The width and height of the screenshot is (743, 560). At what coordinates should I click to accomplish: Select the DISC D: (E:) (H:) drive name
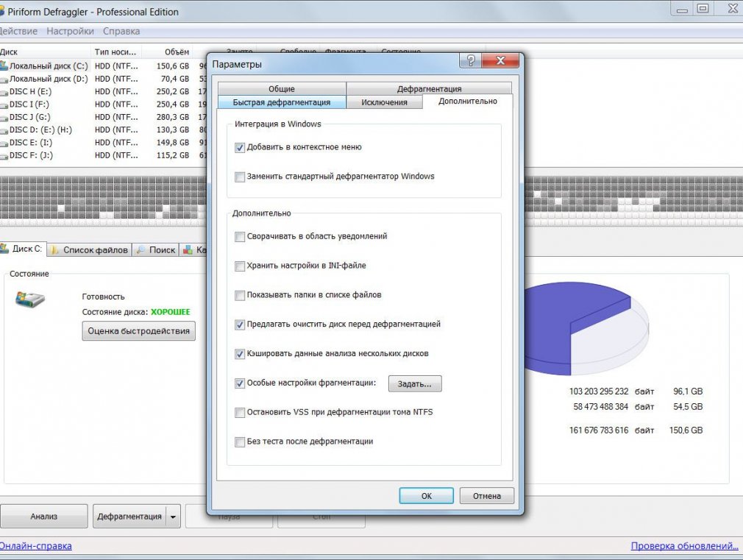tap(40, 130)
